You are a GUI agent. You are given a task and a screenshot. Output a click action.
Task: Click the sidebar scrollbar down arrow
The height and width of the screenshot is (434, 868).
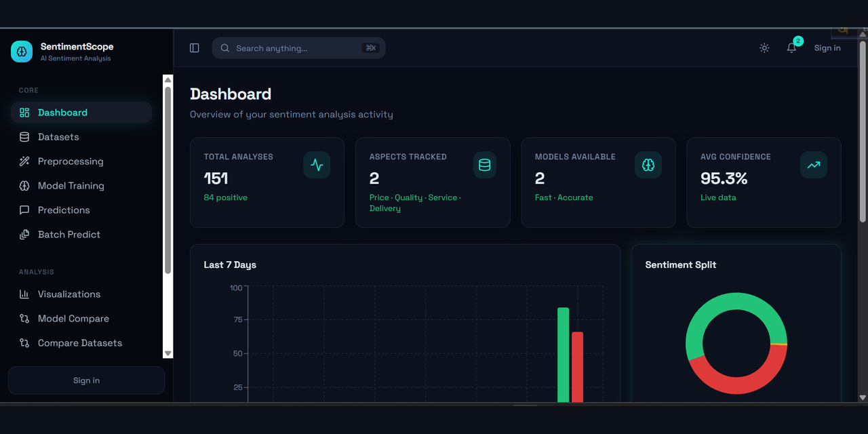tap(168, 353)
